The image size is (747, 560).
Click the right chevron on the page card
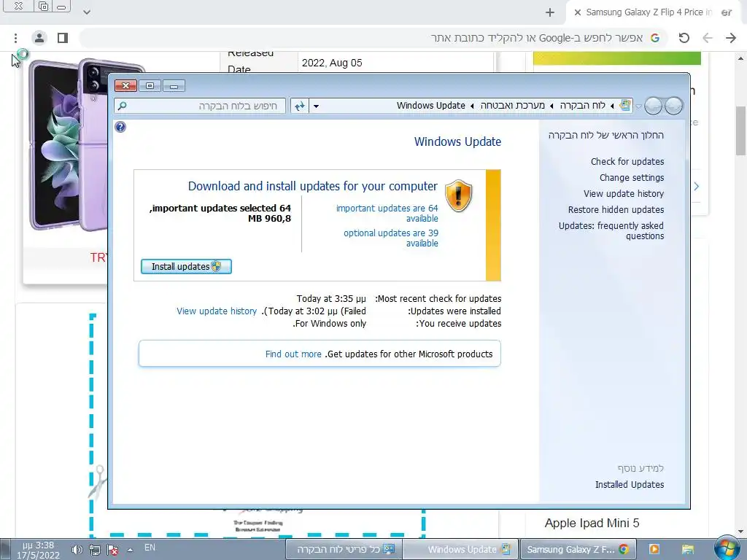(697, 186)
